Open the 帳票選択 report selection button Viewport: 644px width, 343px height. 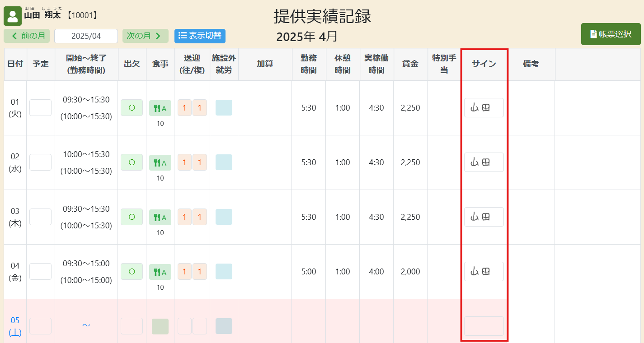pos(611,34)
